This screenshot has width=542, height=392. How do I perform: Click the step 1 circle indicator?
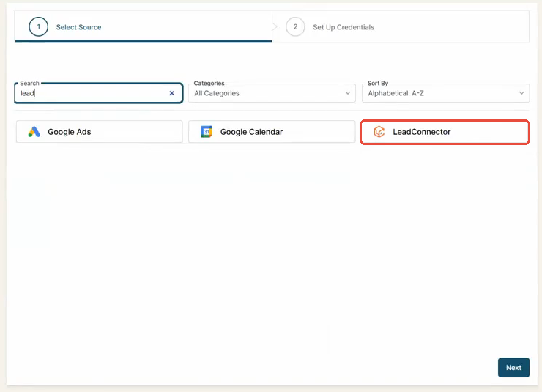(x=38, y=27)
